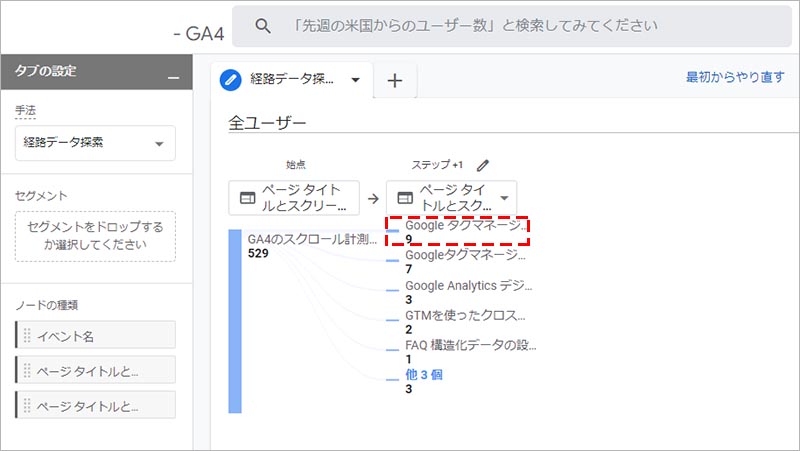Screen dimensions: 800x451
Task: Open the exploration tab dropdown arrow
Action: (x=355, y=81)
